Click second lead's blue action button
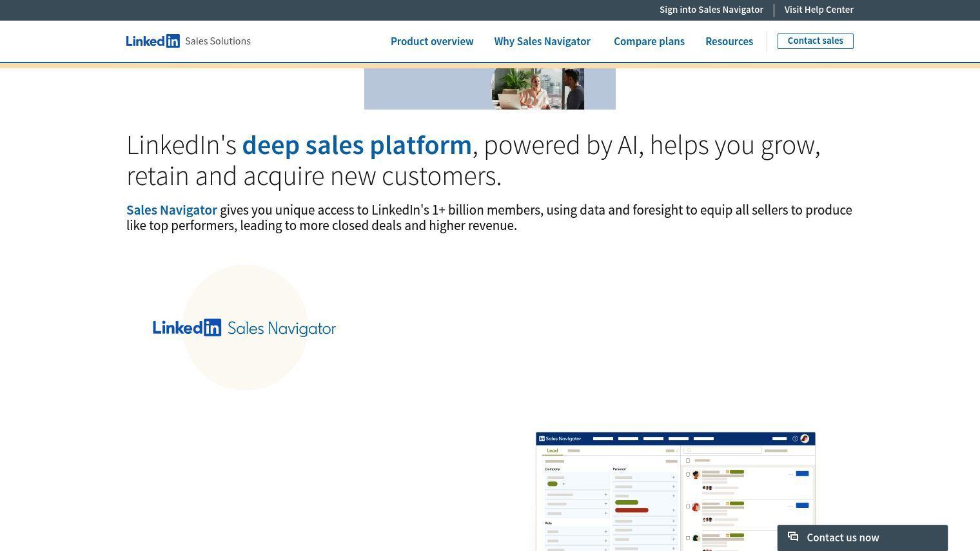 pos(802,505)
